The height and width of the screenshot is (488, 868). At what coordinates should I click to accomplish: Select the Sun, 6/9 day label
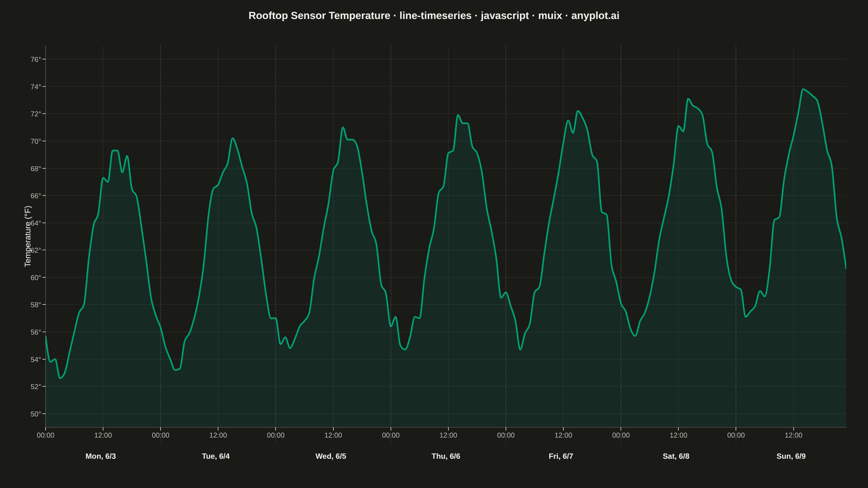(x=791, y=456)
